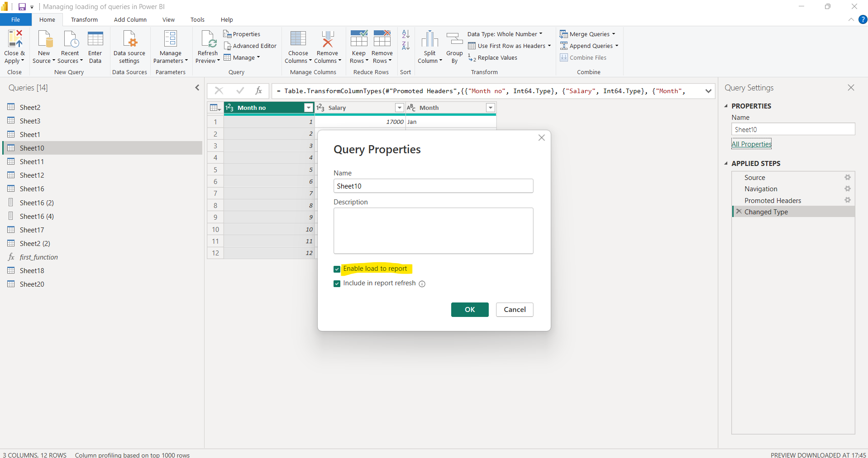Sort ascending with the AZ icon

click(405, 34)
